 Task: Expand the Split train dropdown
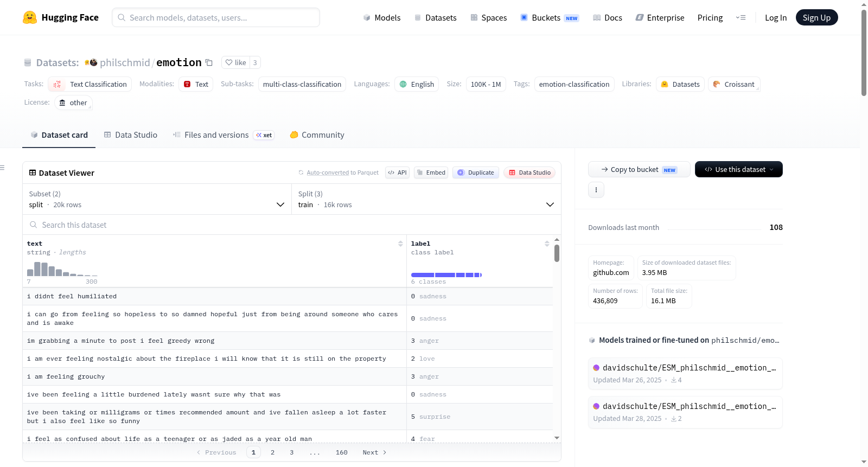point(426,199)
